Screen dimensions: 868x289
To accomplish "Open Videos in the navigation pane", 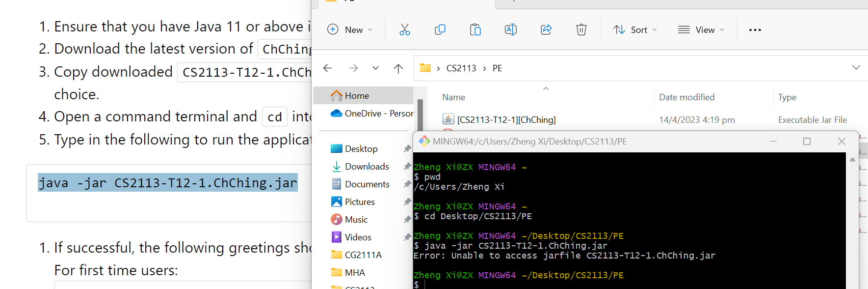I will pos(358,237).
